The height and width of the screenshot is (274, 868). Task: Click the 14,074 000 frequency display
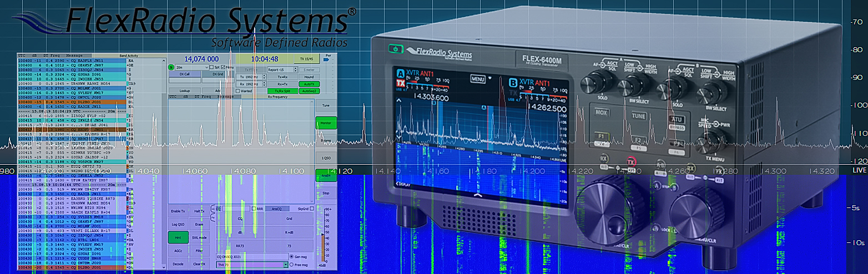tap(201, 59)
